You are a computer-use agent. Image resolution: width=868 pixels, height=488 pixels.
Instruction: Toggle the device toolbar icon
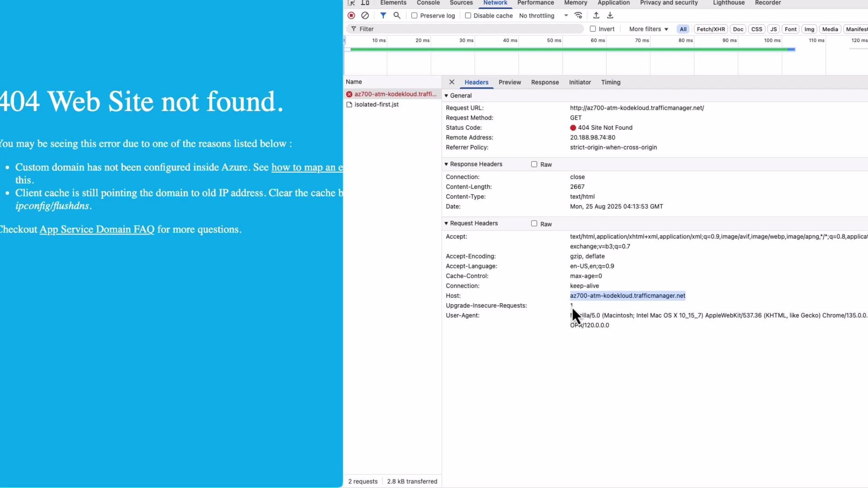365,3
